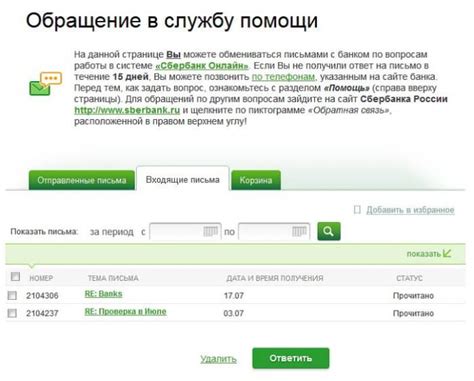Focus the period end date field
Screen dimensions: 474x381
[274, 231]
